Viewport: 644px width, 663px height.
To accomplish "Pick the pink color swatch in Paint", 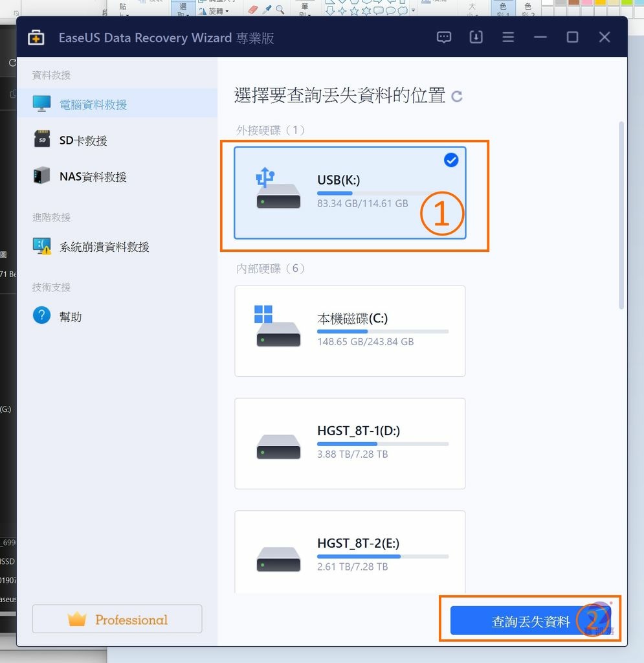I will click(x=586, y=2).
